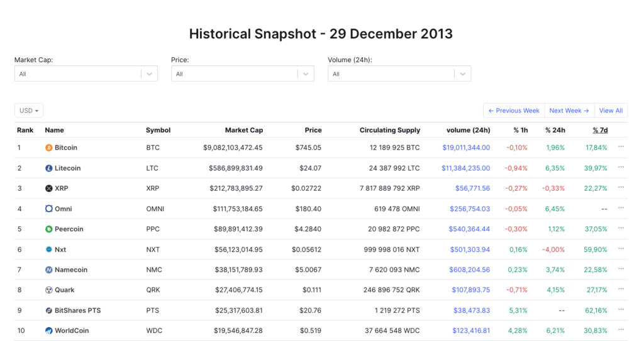Open the more options menu for Nxt row
The width and height of the screenshot is (644, 341).
[x=621, y=248]
